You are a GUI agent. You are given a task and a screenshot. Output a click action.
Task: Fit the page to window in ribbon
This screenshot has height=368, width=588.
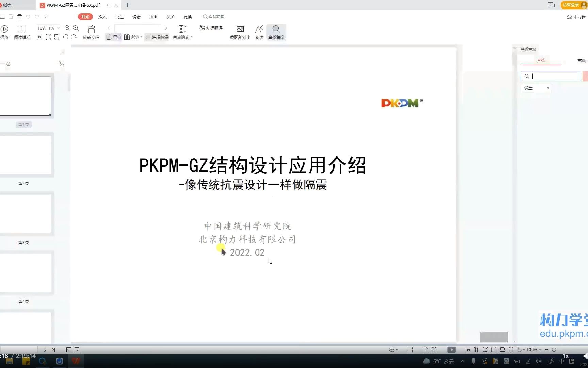pos(48,37)
